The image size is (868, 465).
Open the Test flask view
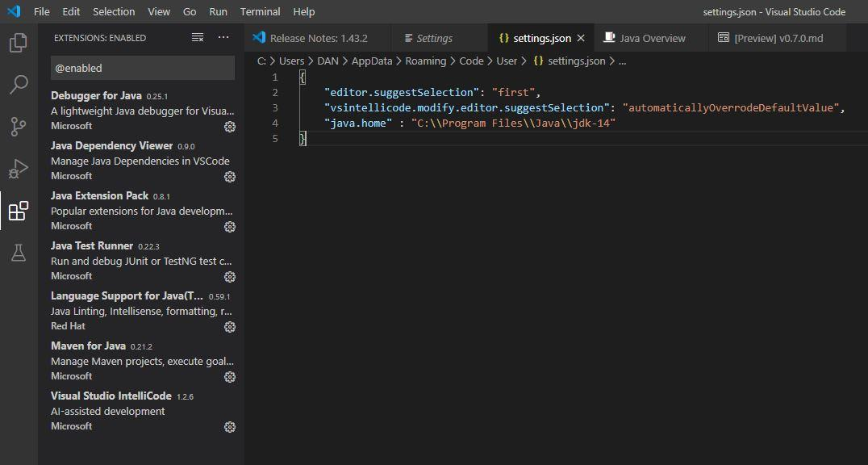(x=19, y=253)
